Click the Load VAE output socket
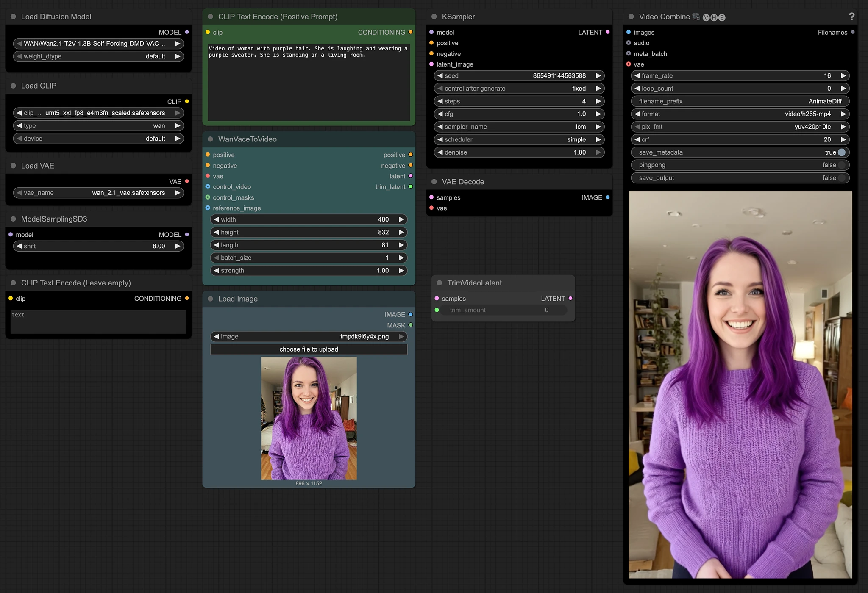The height and width of the screenshot is (593, 868). pyautogui.click(x=187, y=181)
